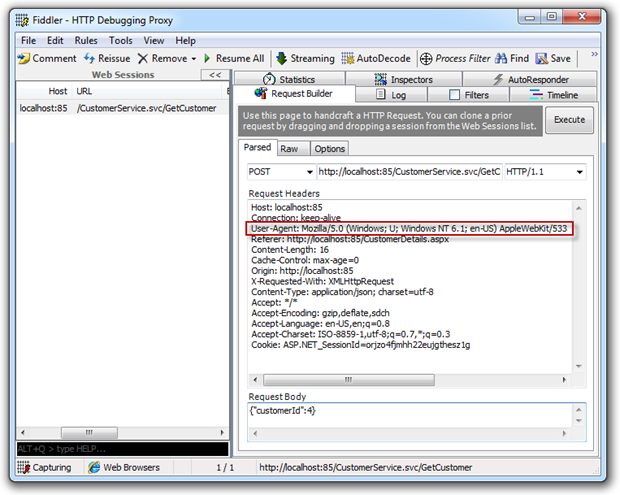Click the 1 / 1 session count
Image resolution: width=620 pixels, height=495 pixels.
225,468
